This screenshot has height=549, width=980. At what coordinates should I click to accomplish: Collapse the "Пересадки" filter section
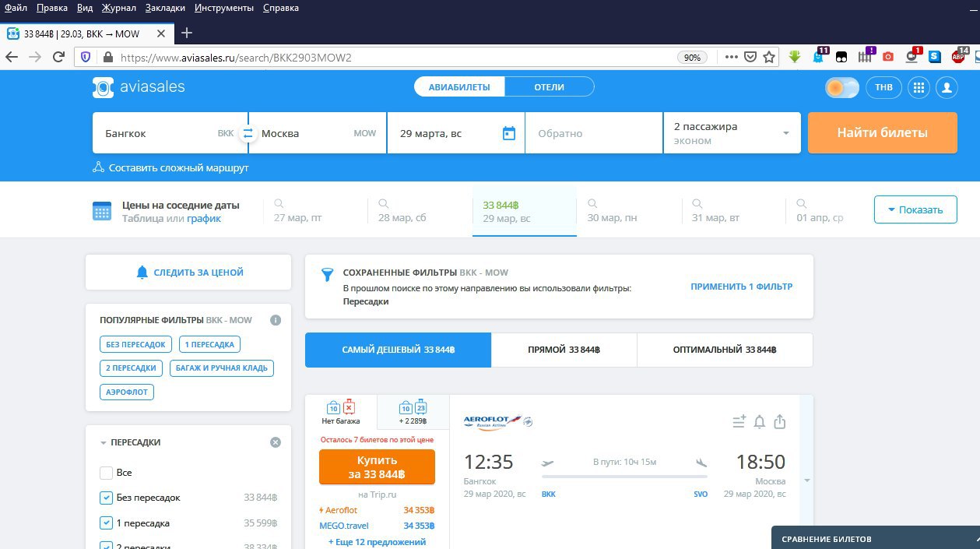pyautogui.click(x=104, y=443)
